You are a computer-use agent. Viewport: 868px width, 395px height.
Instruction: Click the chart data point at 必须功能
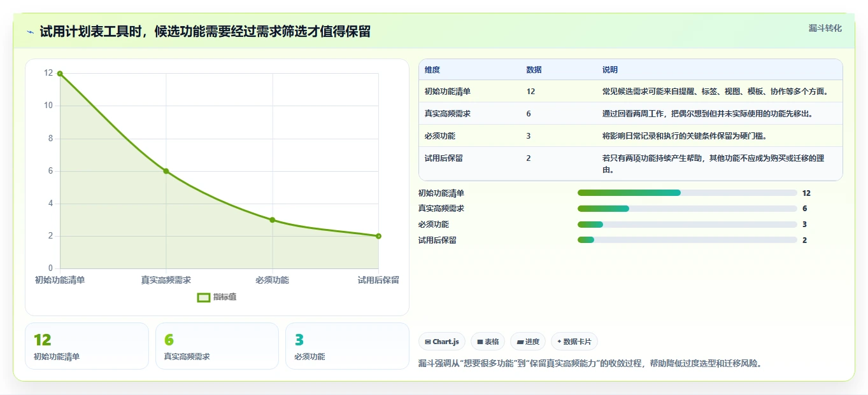click(x=273, y=220)
